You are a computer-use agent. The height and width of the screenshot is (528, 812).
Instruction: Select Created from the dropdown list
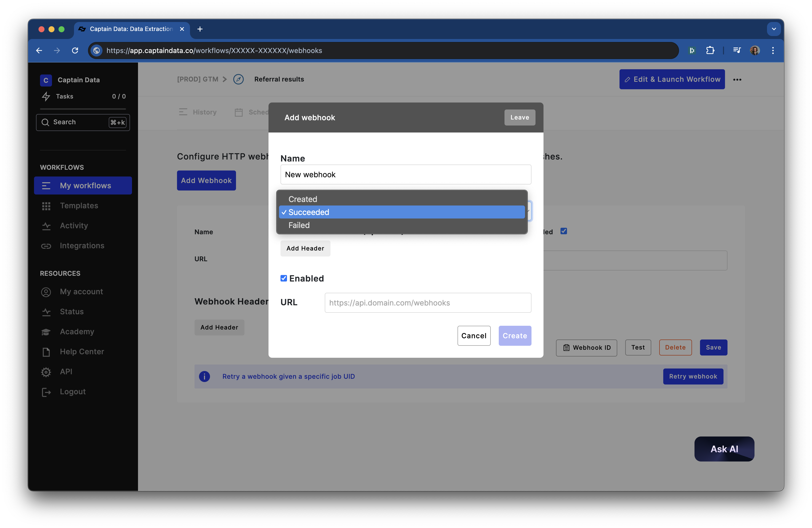[x=302, y=199]
